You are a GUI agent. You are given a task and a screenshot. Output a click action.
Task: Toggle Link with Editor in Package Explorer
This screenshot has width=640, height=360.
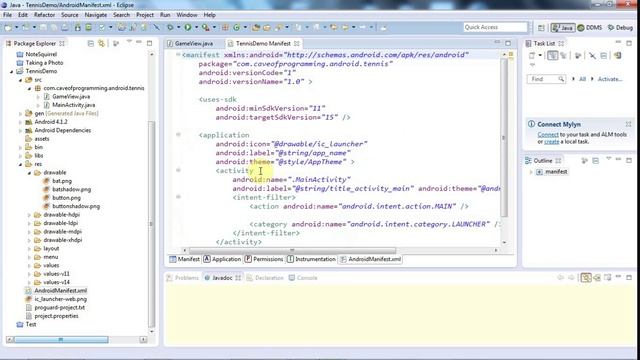(101, 43)
